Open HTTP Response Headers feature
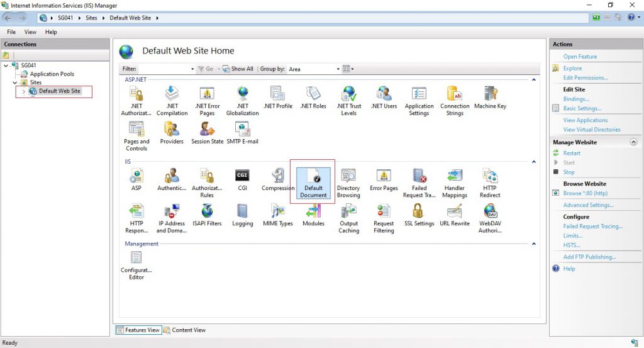The height and width of the screenshot is (348, 644). pos(136,218)
